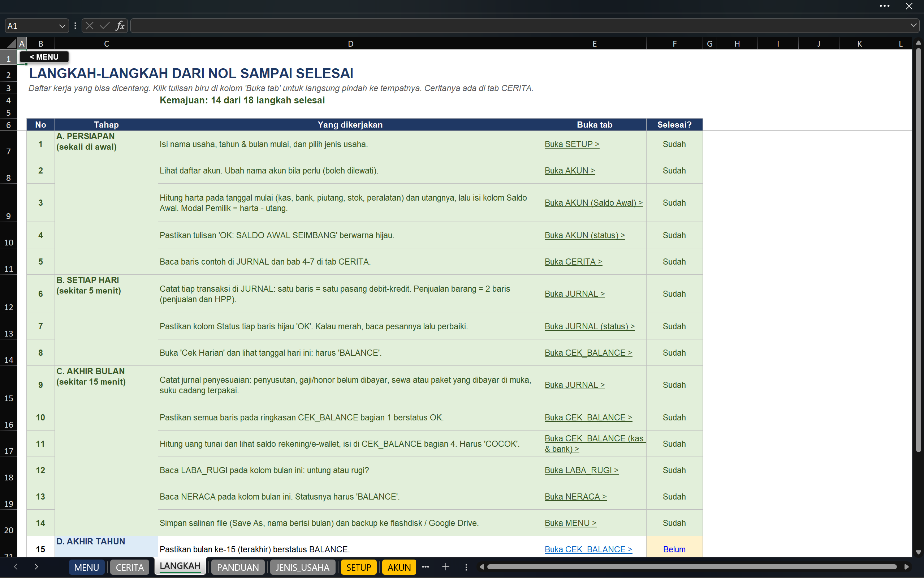Screen dimensions: 924x578
Task: Go to previous sheet tab arrow
Action: [16, 566]
